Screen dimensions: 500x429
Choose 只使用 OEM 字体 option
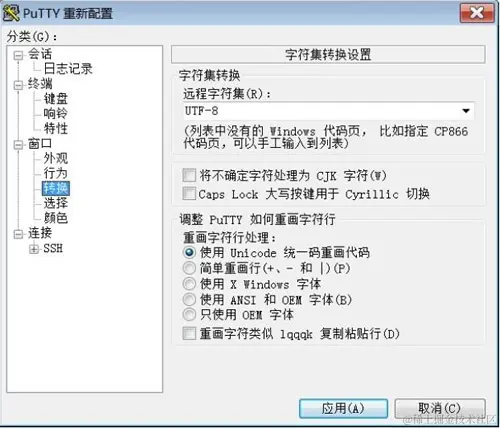189,315
